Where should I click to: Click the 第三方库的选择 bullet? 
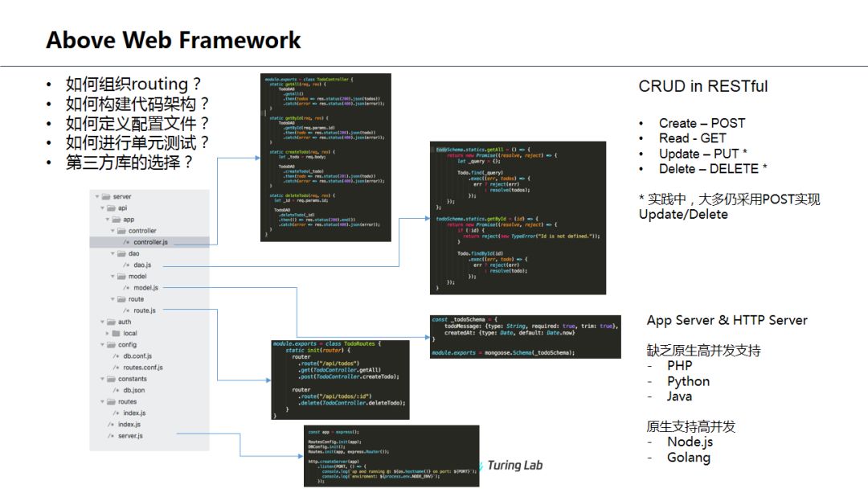click(x=129, y=162)
